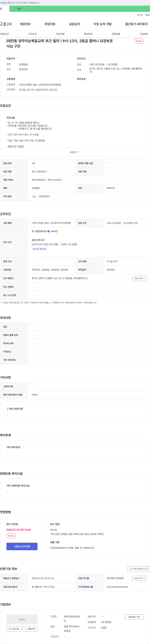Viewport: 150px width, 644px height.
Task: Open 지도 보기 for 경기광주고용센터
Action: pyautogui.click(x=140, y=578)
